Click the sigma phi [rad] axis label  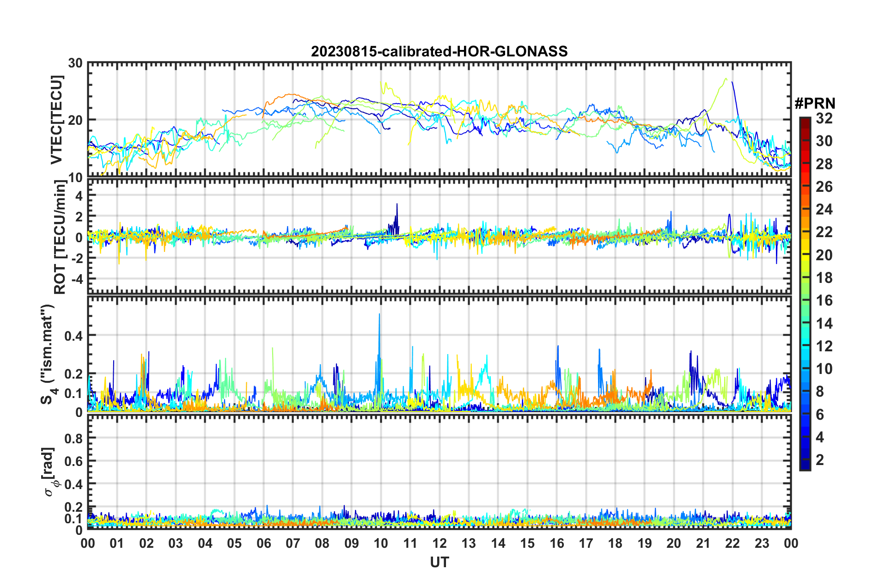[50, 472]
